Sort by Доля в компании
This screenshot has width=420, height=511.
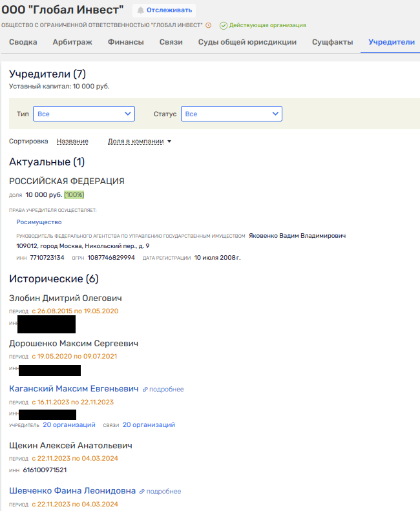[136, 141]
